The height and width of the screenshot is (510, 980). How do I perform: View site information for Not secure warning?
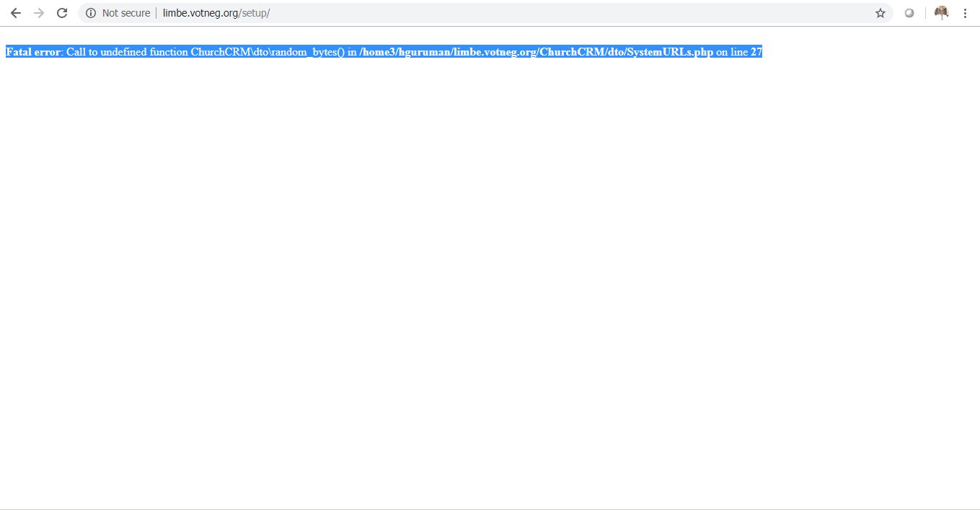point(91,13)
